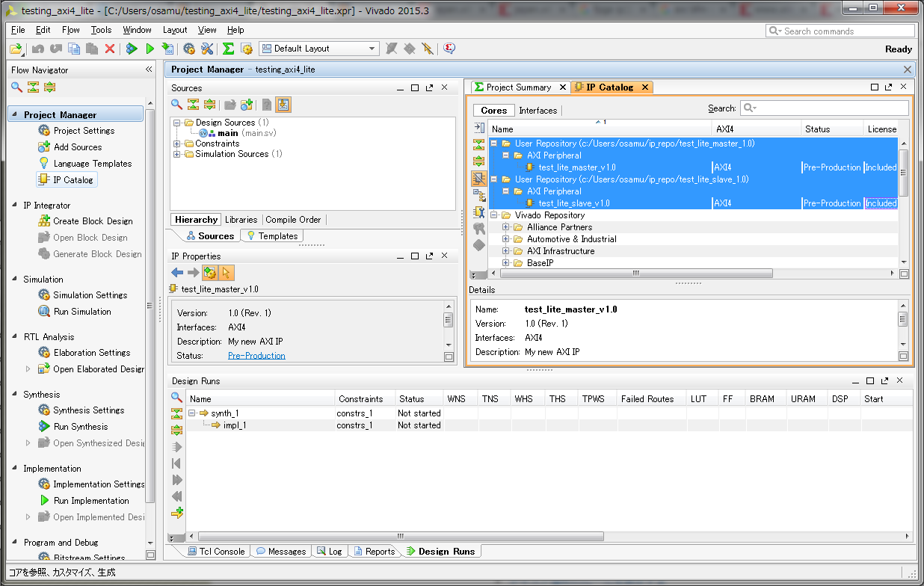Click Run Synthesis in Flow Navigator
924x586 pixels.
[x=80, y=427]
